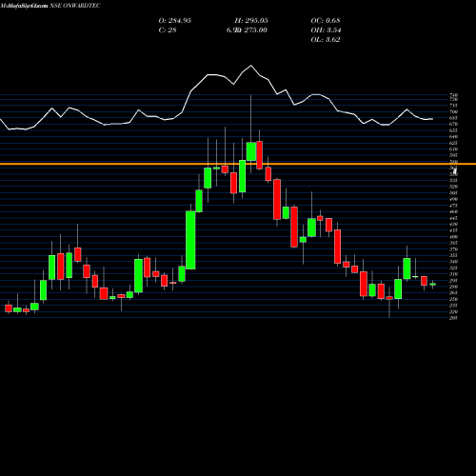
Task: Click the white indicator line's highest peak
Action: pos(251,66)
